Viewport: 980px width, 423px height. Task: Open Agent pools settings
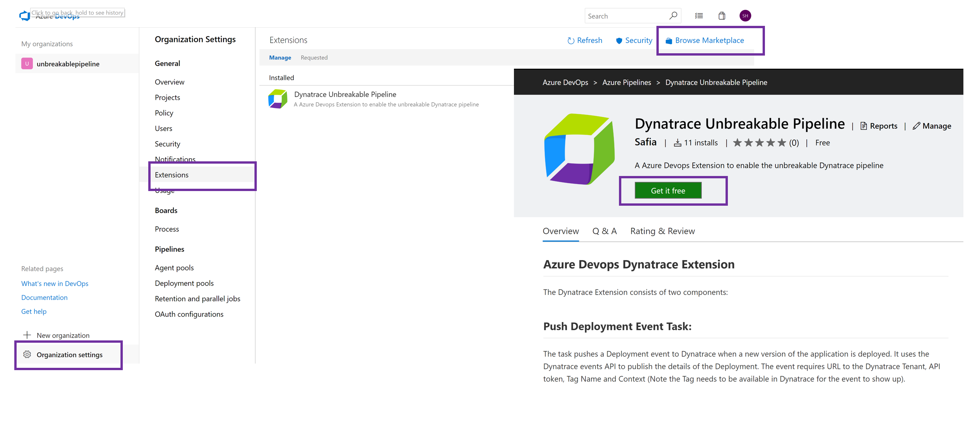[174, 267]
